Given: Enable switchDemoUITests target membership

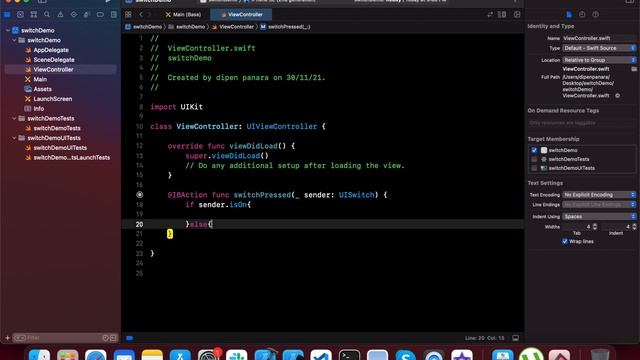Looking at the screenshot, I should pyautogui.click(x=534, y=168).
